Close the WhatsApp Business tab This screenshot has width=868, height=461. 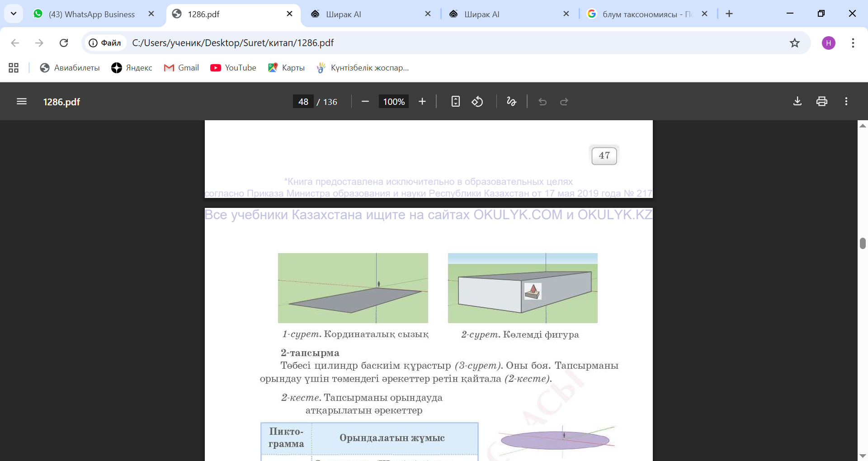[x=151, y=14]
